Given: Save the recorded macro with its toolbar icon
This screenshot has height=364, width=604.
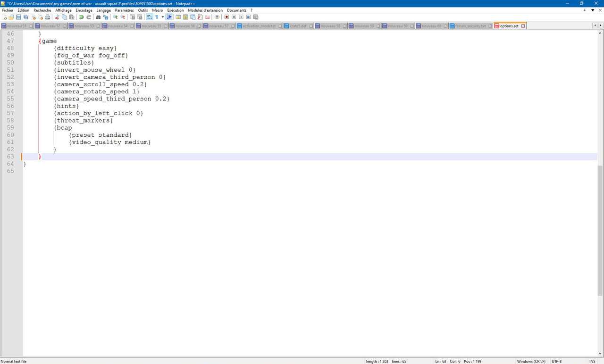Looking at the screenshot, I should [256, 17].
